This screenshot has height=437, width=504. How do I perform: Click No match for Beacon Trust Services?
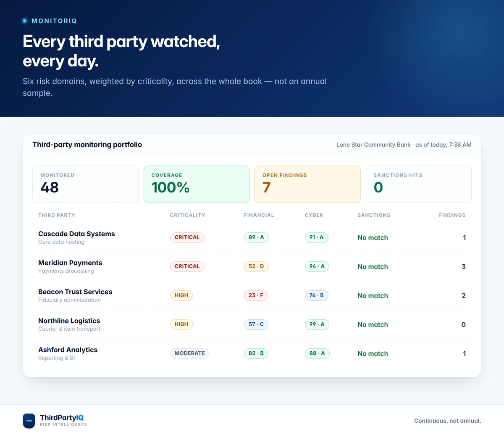(x=373, y=296)
